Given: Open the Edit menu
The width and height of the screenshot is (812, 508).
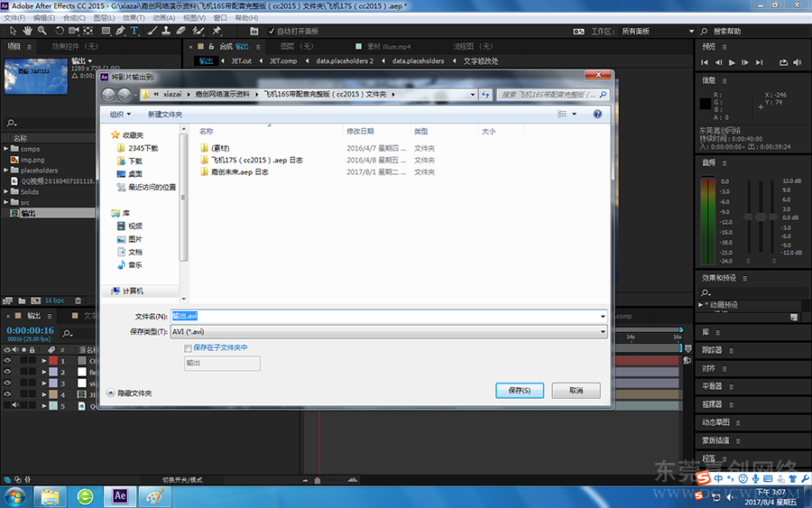Looking at the screenshot, I should pos(44,18).
